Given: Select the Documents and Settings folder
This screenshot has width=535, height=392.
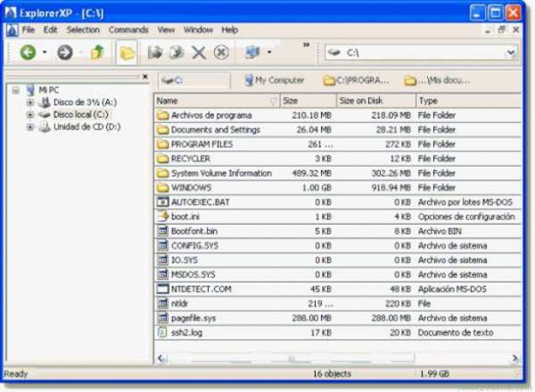Looking at the screenshot, I should pyautogui.click(x=216, y=130).
